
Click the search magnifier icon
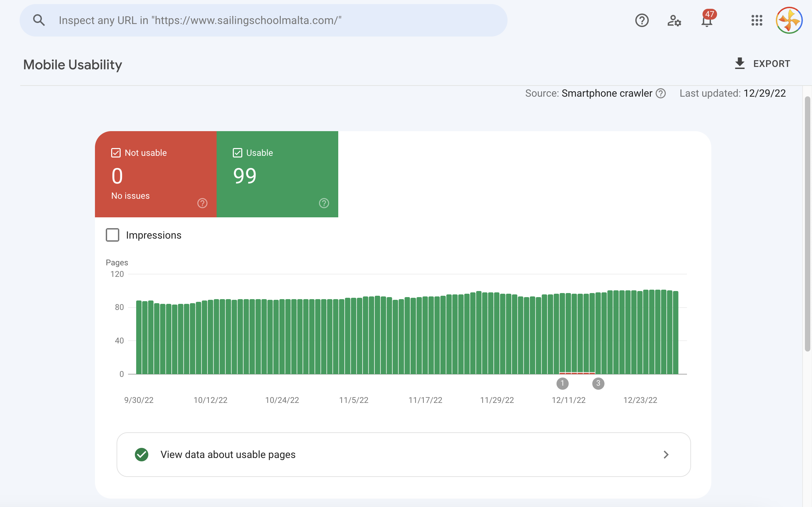39,20
